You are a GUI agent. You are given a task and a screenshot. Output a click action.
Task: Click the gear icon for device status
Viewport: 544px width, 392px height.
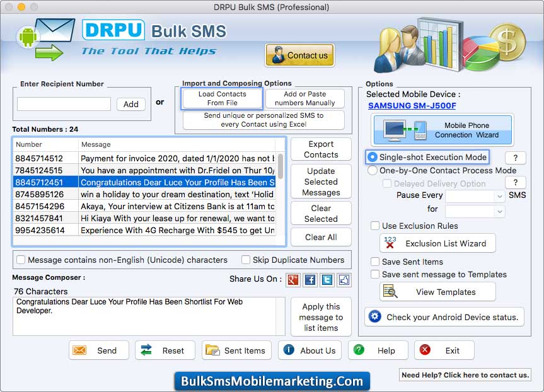374,316
